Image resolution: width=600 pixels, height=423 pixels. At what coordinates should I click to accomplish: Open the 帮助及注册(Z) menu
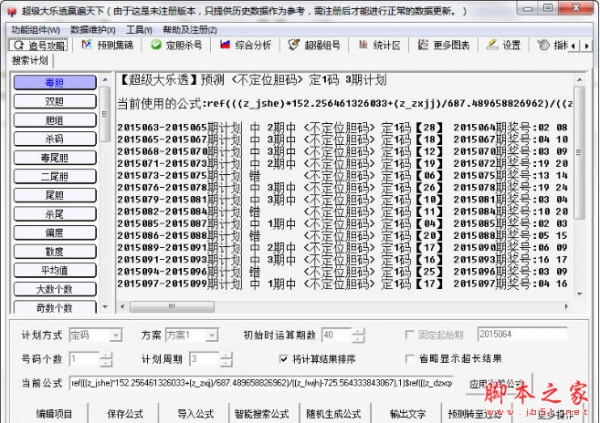click(190, 30)
